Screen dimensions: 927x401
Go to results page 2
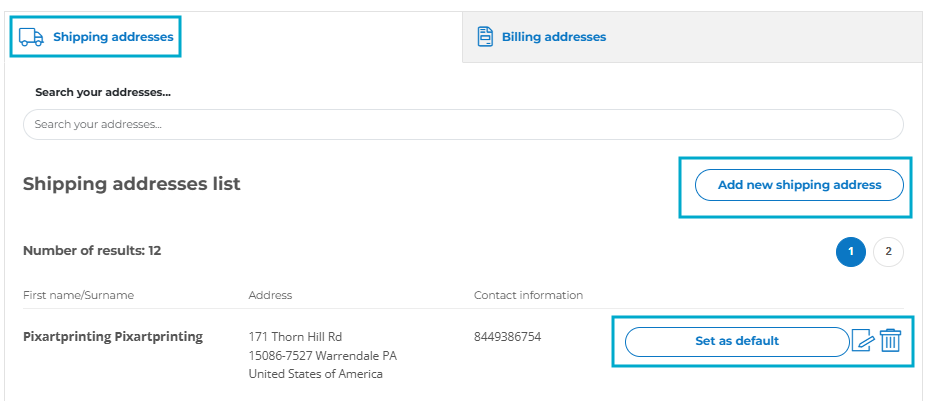click(x=888, y=251)
